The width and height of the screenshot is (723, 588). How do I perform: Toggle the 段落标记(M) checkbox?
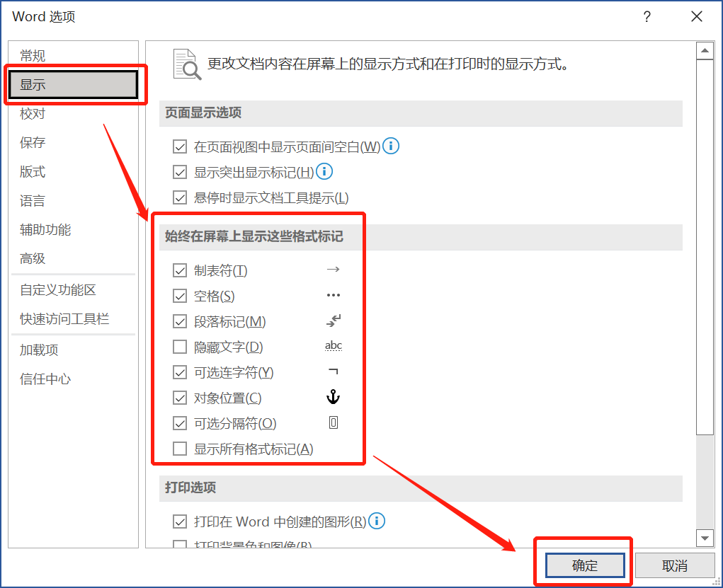(x=180, y=321)
